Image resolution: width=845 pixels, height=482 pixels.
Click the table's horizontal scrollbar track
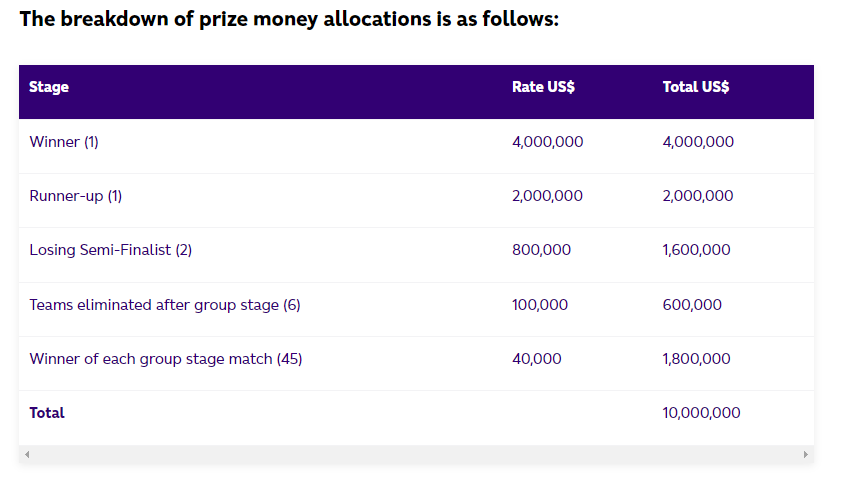[416, 455]
